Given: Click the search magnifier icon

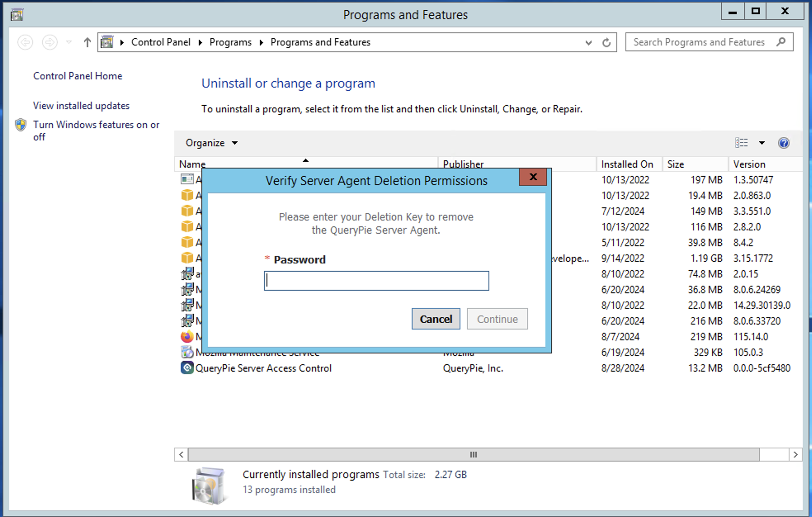Looking at the screenshot, I should click(781, 42).
